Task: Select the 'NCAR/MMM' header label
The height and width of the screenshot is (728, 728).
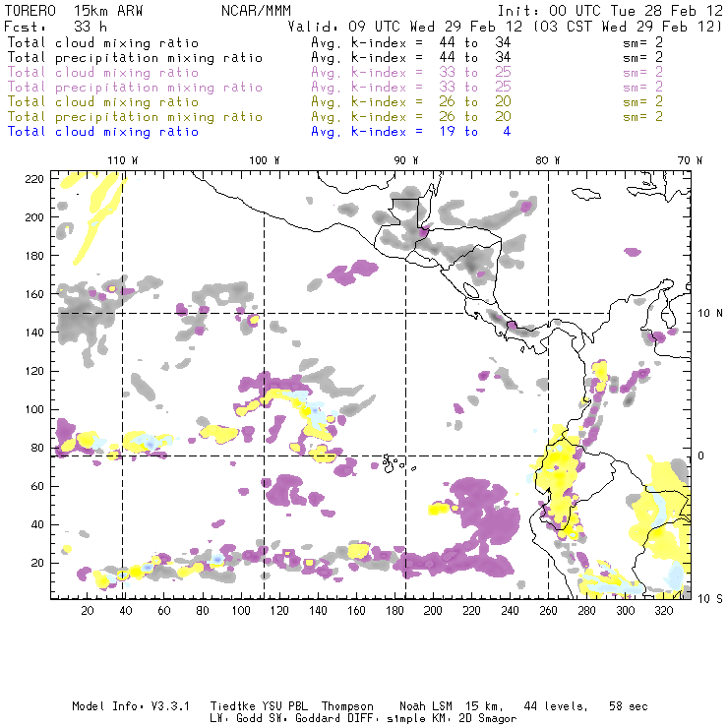Action: (x=256, y=11)
